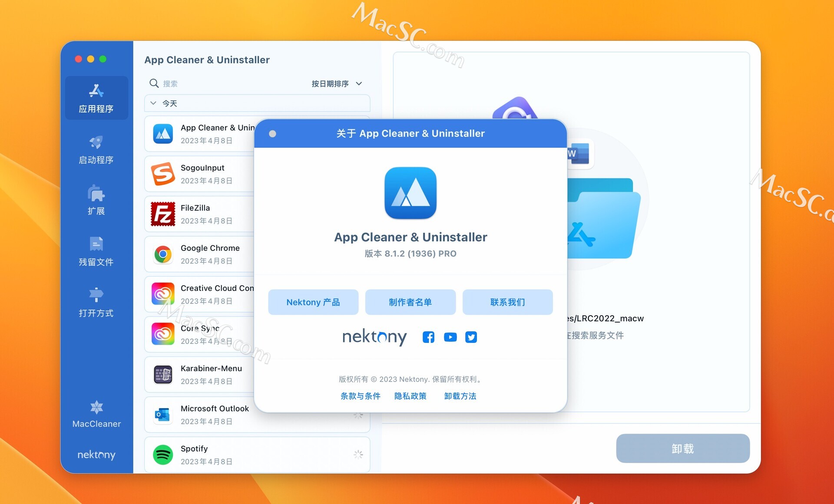Click the nektony logo in About dialog
Viewport: 834px width, 504px height.
(x=374, y=337)
